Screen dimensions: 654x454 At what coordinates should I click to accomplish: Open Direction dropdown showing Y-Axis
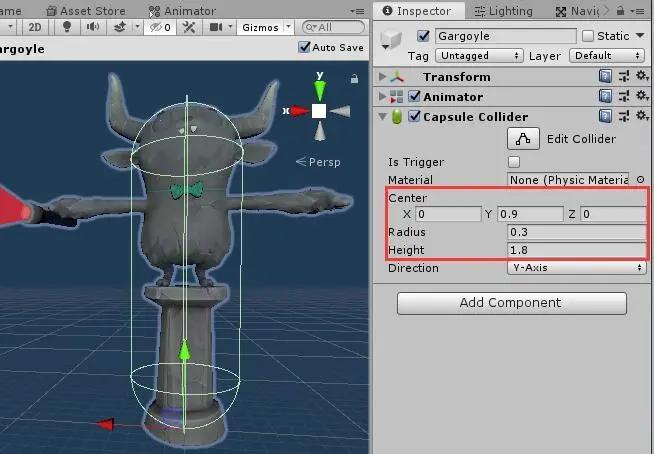(x=576, y=267)
